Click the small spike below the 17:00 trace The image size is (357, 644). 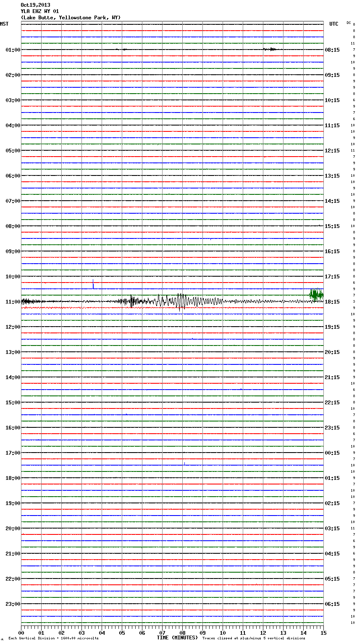[x=184, y=463]
